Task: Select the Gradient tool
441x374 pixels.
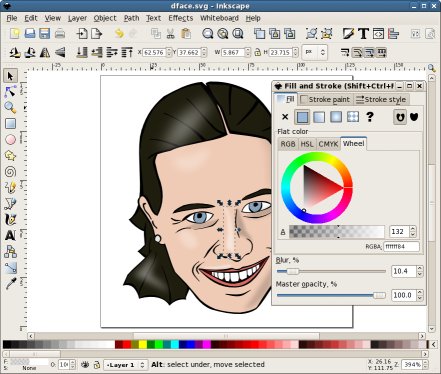Action: pos(10,268)
